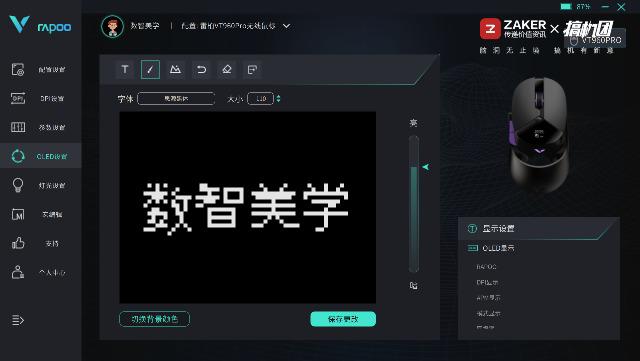
Task: Open the font dropdown box
Action: coord(176,98)
